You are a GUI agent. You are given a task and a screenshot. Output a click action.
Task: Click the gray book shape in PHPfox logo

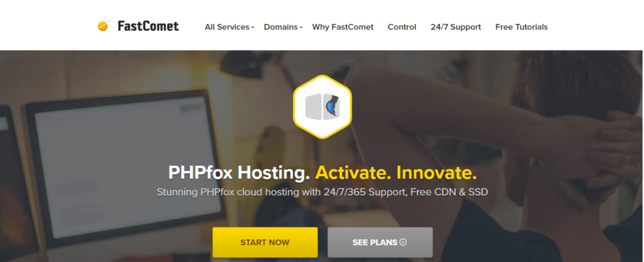tap(314, 107)
